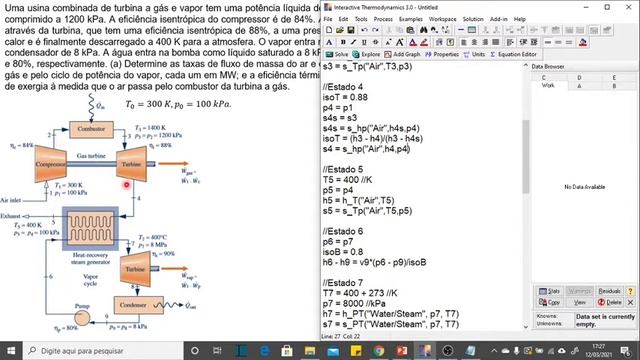
Task: Align text left in the editor
Action: [463, 42]
